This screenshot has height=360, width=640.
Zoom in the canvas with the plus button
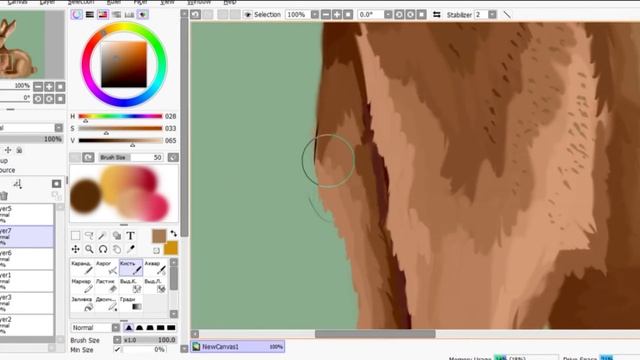pyautogui.click(x=337, y=15)
